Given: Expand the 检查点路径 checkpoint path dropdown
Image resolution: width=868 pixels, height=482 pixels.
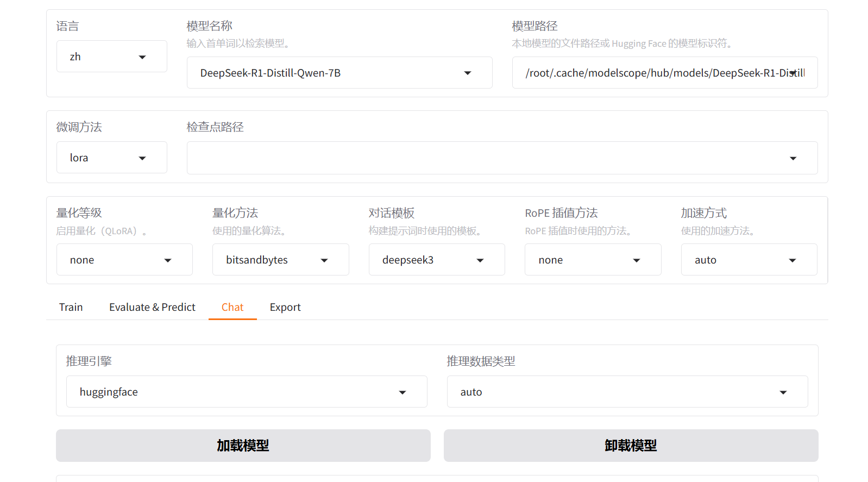Looking at the screenshot, I should click(x=501, y=158).
